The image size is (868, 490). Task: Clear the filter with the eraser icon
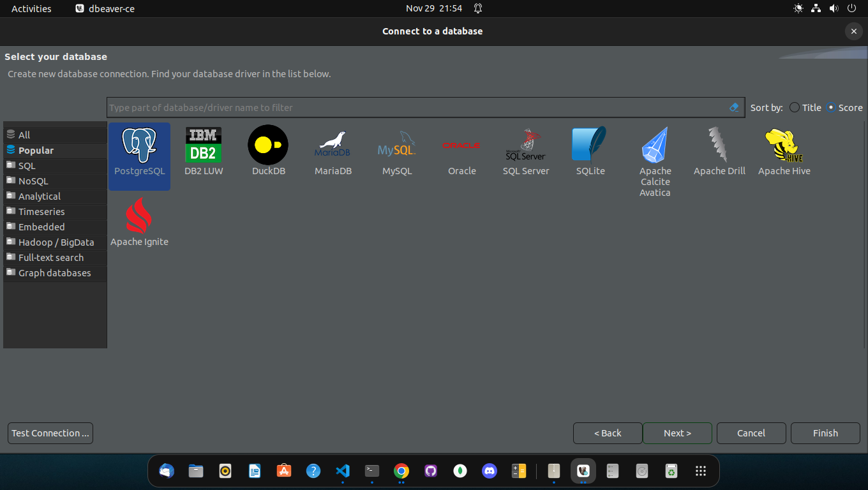[734, 108]
